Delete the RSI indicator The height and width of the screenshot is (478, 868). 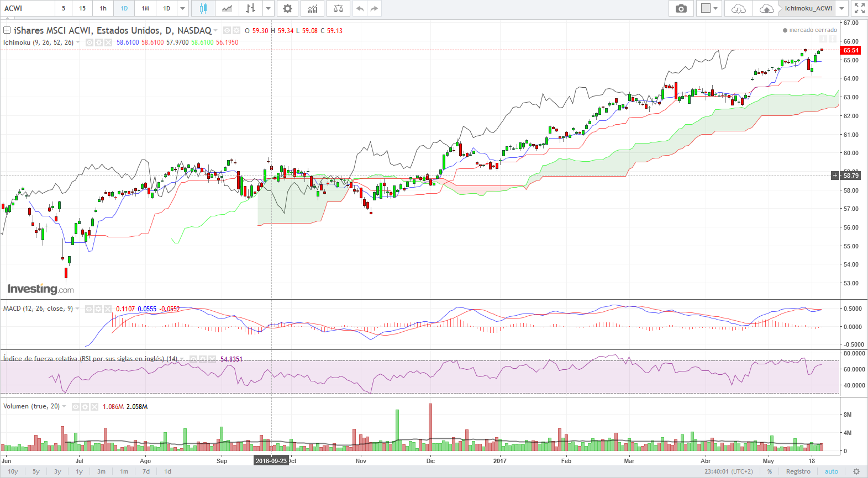tap(212, 359)
